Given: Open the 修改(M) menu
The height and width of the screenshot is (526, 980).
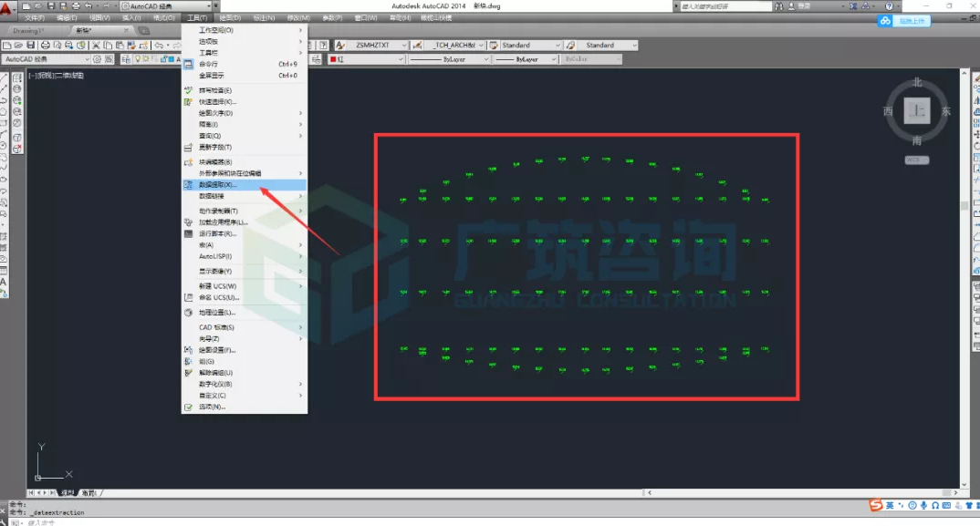Looking at the screenshot, I should (x=298, y=18).
